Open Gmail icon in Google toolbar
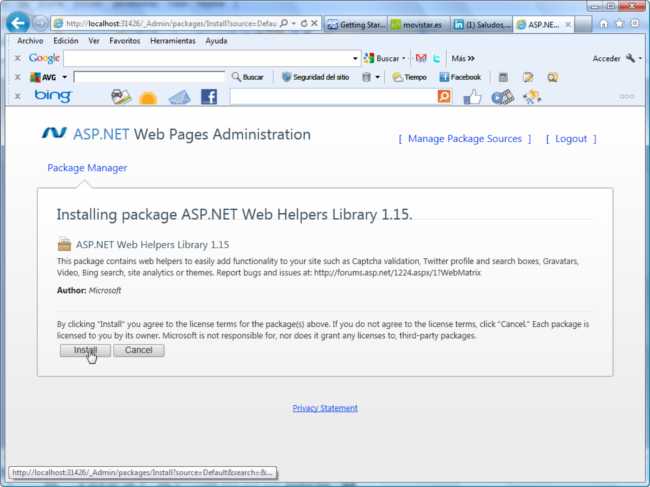This screenshot has width=650, height=487. pyautogui.click(x=421, y=58)
